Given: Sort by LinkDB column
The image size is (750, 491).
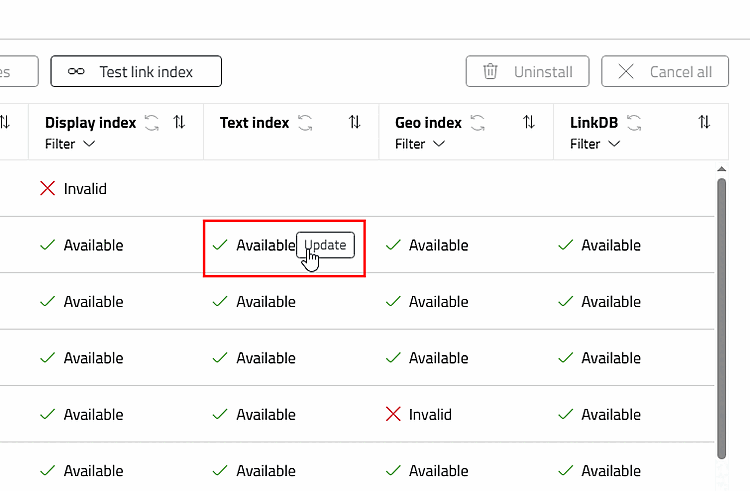Looking at the screenshot, I should tap(704, 123).
